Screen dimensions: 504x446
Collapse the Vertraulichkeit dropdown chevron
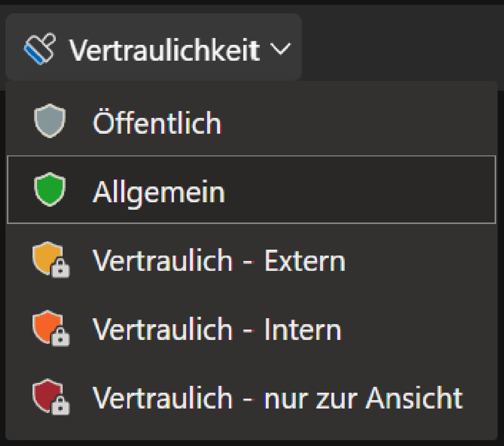[280, 49]
